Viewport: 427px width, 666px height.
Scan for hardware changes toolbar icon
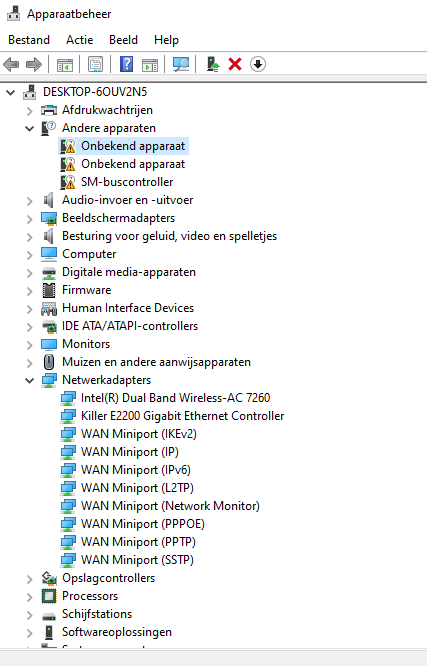pos(181,65)
